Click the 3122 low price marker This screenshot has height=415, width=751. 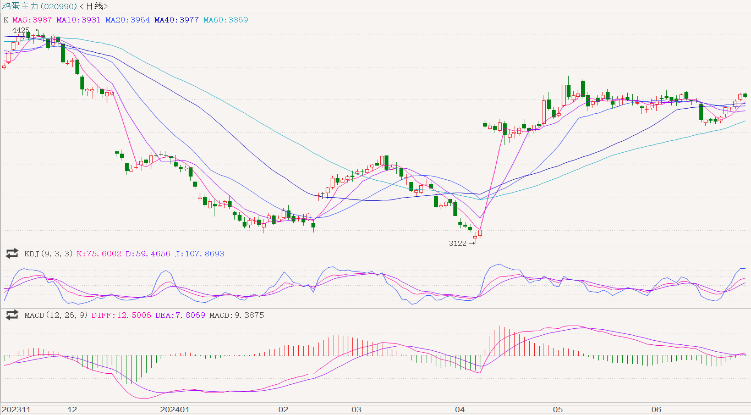[x=457, y=243]
